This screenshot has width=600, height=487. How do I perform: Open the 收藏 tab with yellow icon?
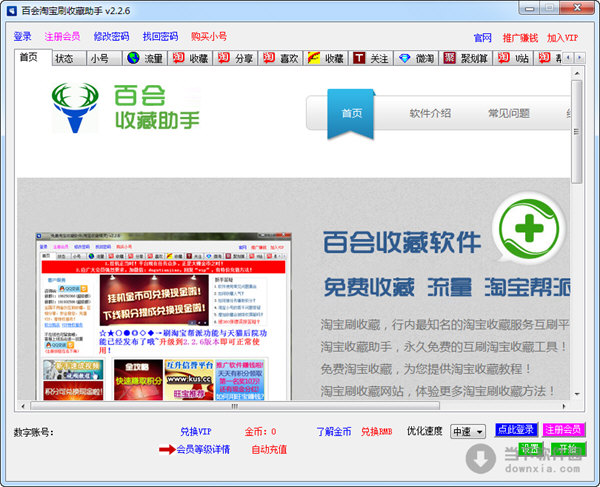[x=326, y=58]
